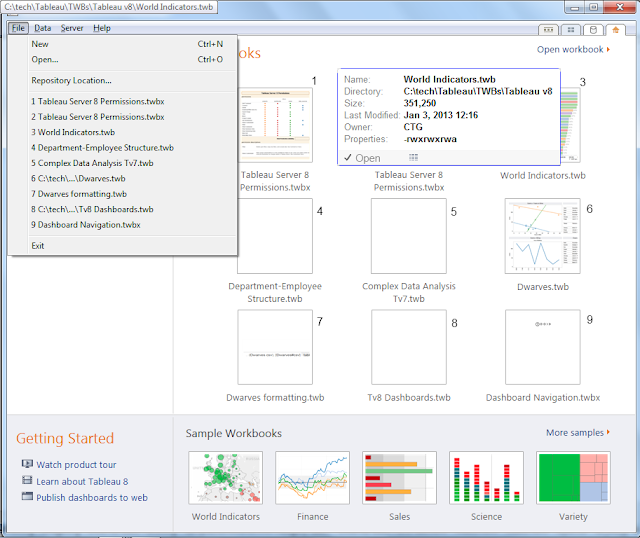Open workbook thumbnail number 3 World Indicators
Image resolution: width=640 pixels, height=538 pixels.
[x=570, y=125]
